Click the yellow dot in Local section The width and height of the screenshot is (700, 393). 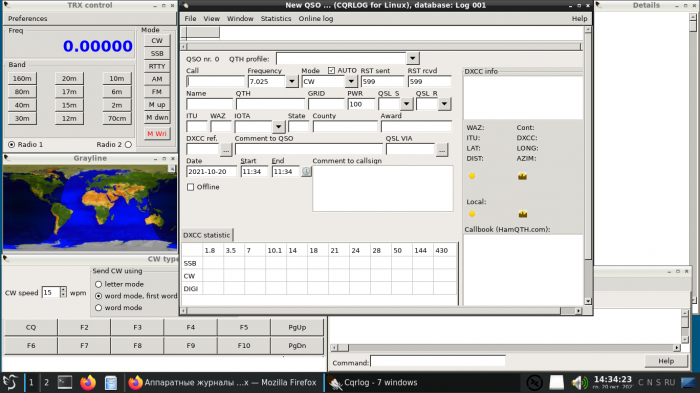click(x=472, y=214)
